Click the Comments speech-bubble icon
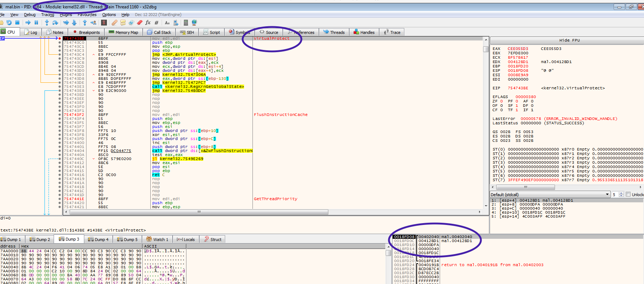Screen dimensions: 644x284 tap(123, 23)
